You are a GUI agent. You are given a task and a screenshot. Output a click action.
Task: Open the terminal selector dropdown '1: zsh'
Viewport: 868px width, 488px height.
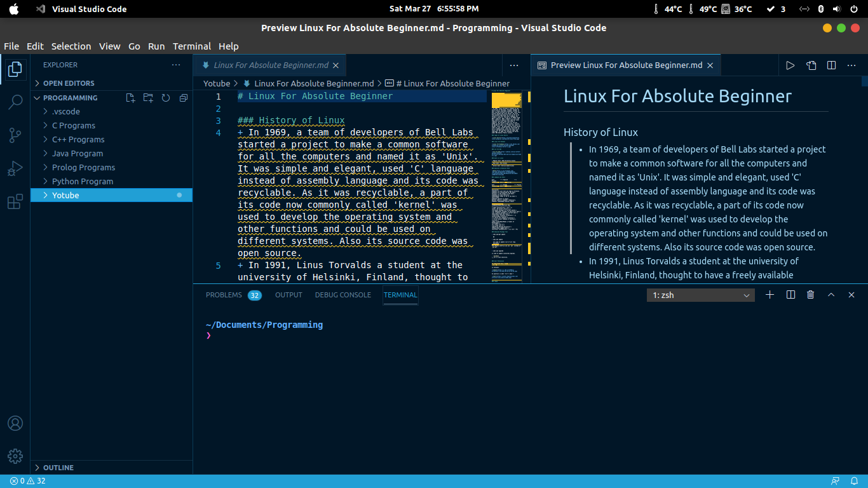pos(701,295)
